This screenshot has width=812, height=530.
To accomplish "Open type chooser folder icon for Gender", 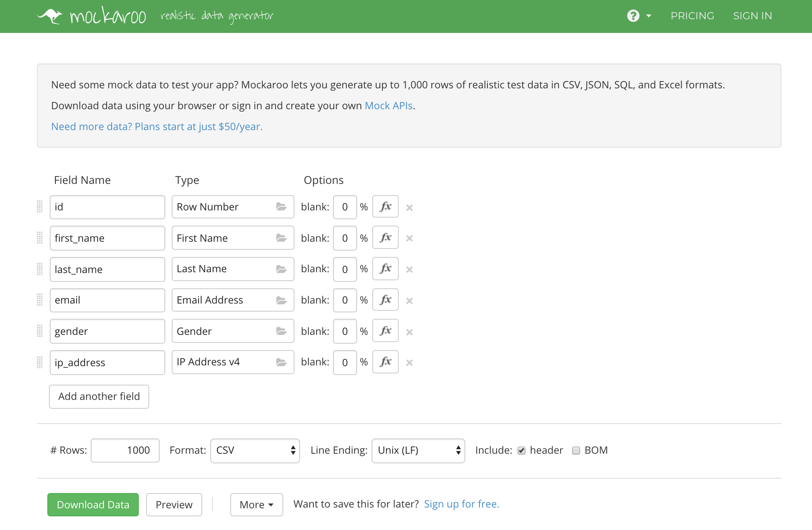I will pyautogui.click(x=281, y=331).
